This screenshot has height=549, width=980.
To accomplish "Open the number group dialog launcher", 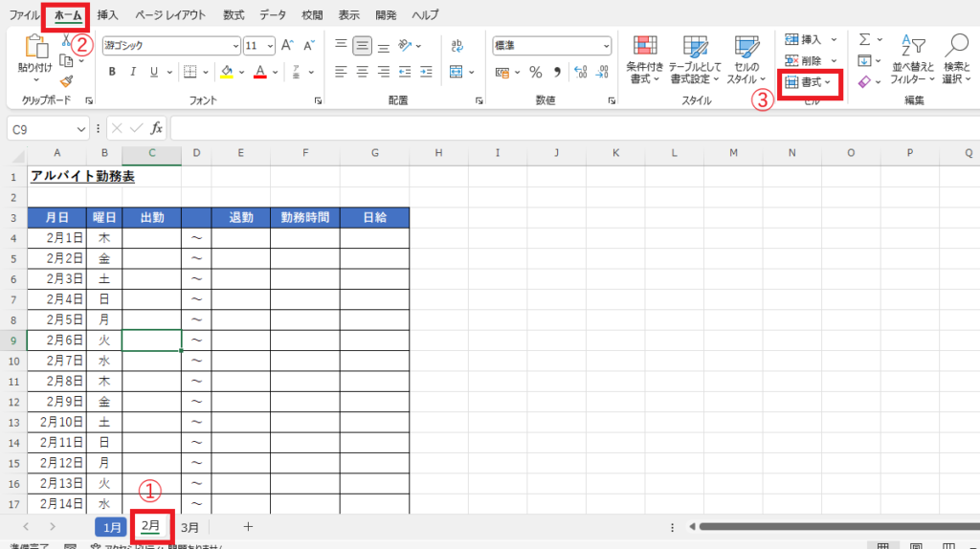I will [x=612, y=100].
